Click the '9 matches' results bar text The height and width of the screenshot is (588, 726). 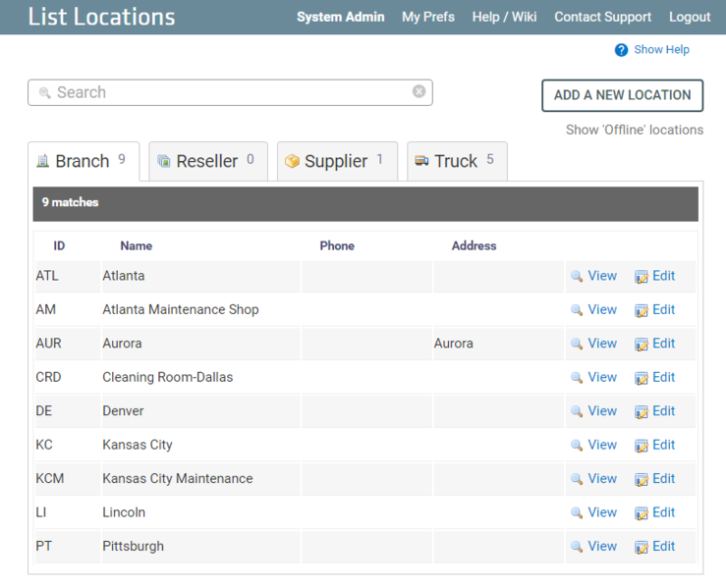pos(70,202)
